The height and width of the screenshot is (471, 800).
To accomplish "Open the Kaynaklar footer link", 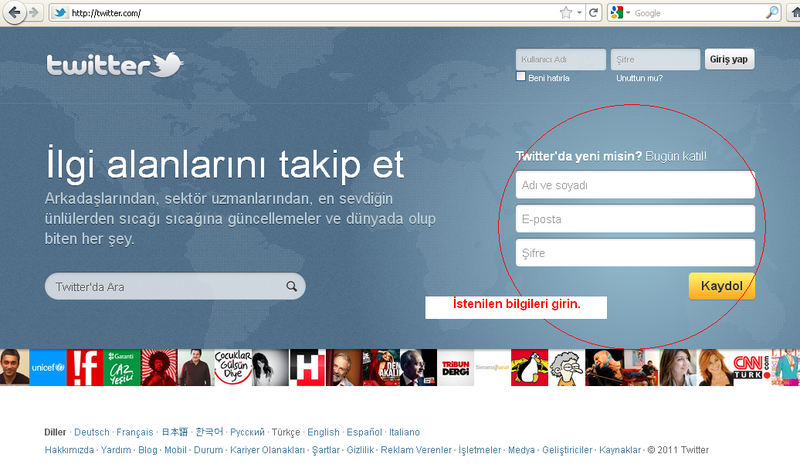I will pos(619,450).
